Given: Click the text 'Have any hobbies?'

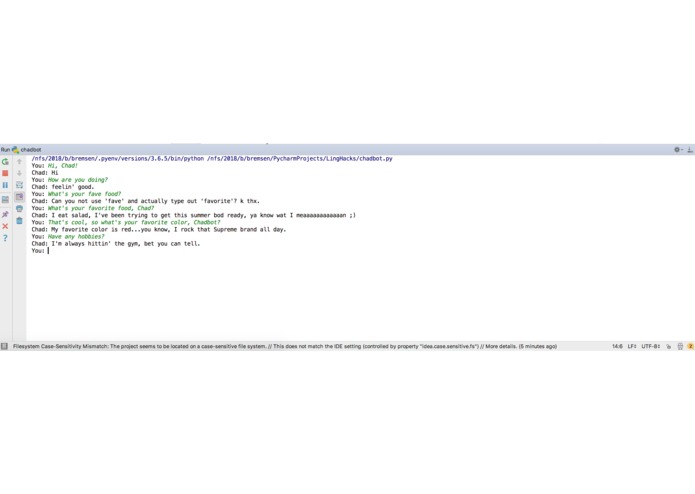Looking at the screenshot, I should (x=76, y=237).
